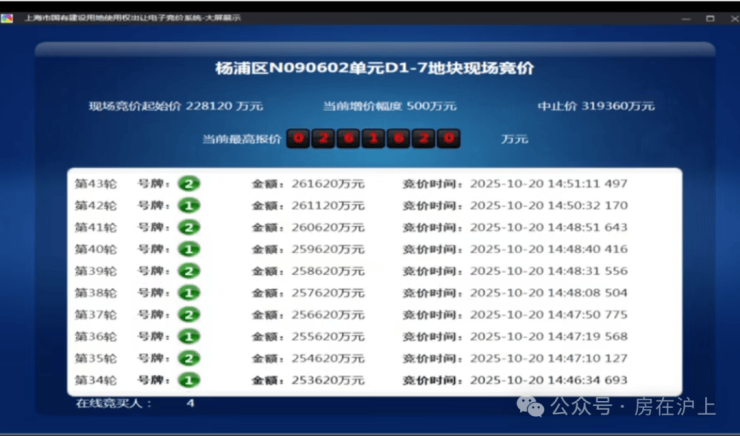This screenshot has height=436, width=740.
Task: Click the bidder badge on the round 38 row
Action: [x=189, y=293]
